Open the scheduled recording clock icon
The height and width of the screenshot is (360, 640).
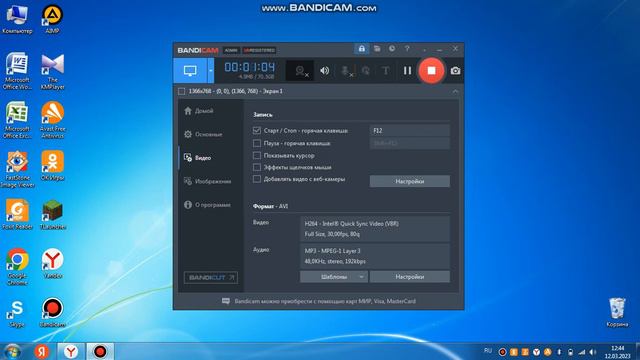[x=392, y=49]
